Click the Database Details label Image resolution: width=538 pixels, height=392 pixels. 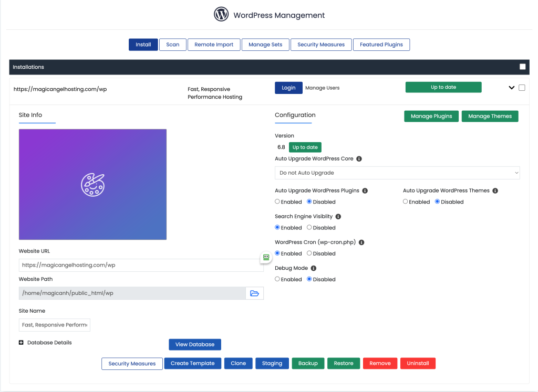49,343
